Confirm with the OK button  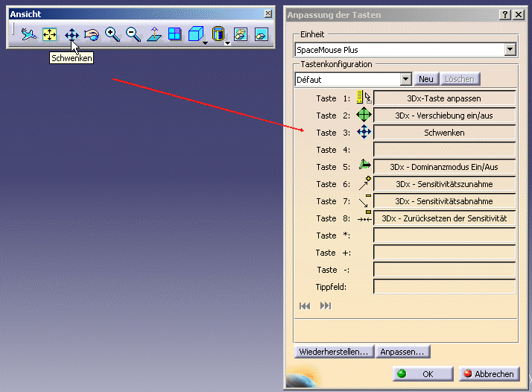point(422,374)
